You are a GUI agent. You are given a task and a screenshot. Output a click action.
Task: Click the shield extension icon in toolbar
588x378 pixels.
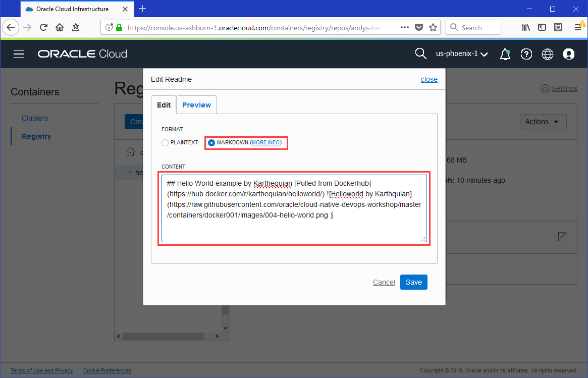click(558, 27)
